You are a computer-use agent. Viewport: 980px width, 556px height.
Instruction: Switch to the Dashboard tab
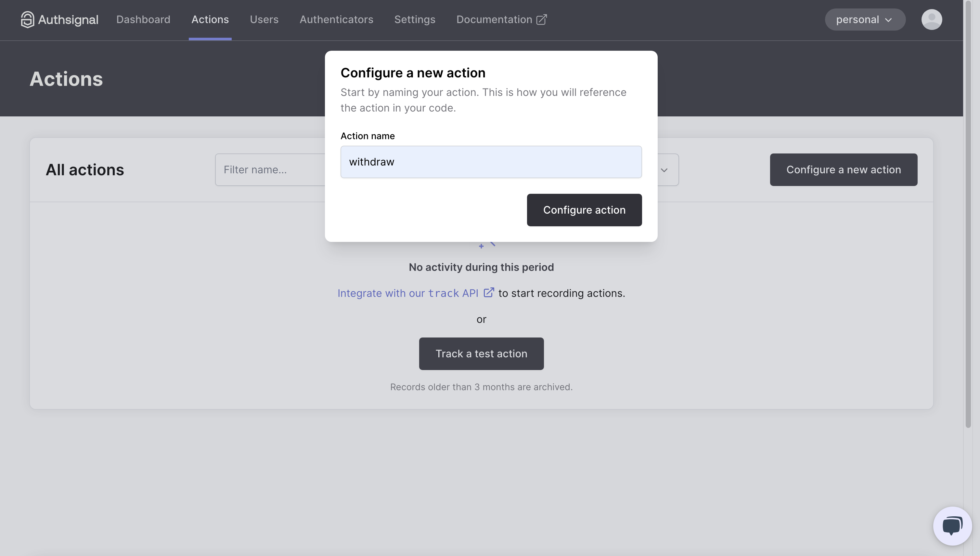point(144,19)
